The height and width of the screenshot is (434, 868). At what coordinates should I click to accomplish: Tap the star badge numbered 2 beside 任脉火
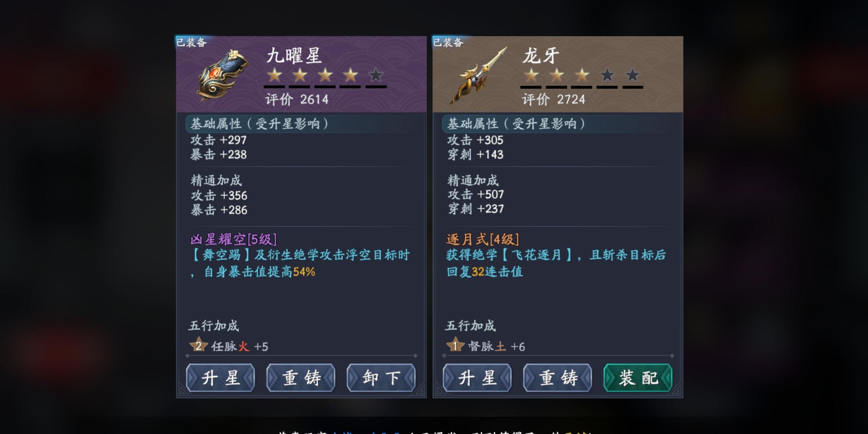(x=198, y=345)
